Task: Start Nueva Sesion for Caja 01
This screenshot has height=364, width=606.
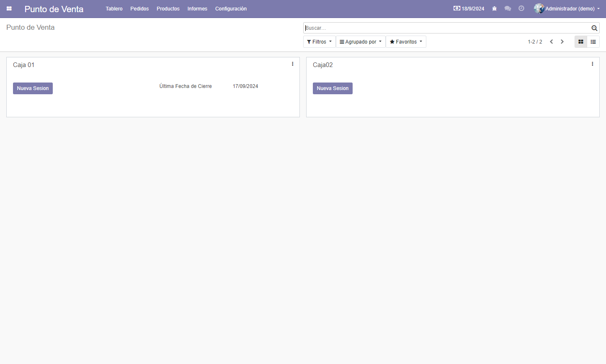Action: [33, 88]
